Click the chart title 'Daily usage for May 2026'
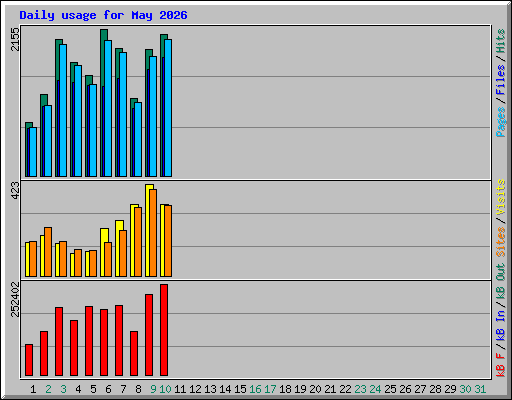This screenshot has height=400, width=512. point(103,15)
